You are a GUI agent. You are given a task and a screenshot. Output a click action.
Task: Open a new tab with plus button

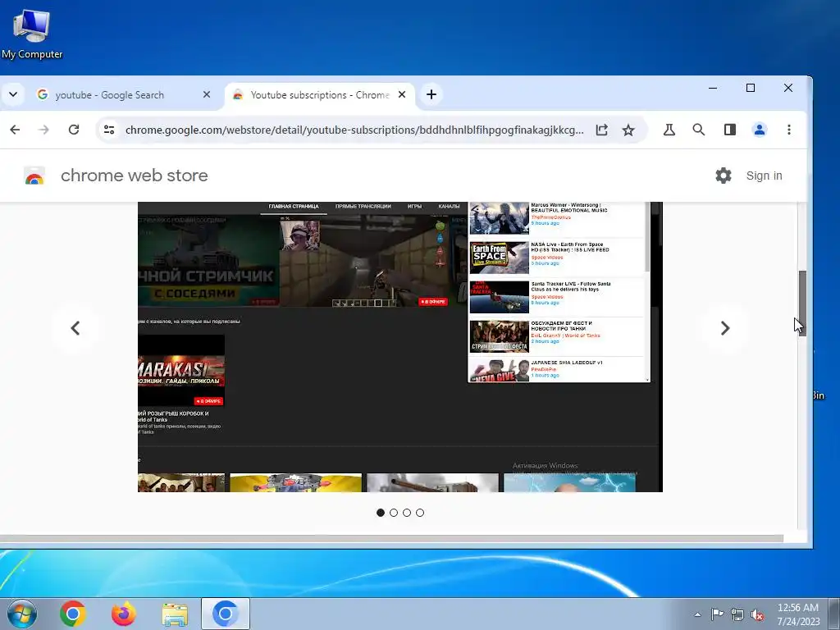[x=431, y=95]
